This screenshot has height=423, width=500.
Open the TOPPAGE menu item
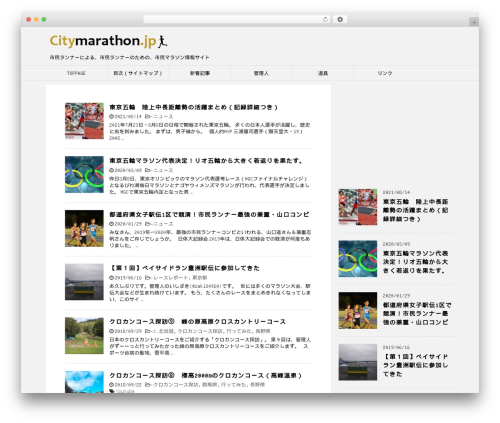pos(76,73)
